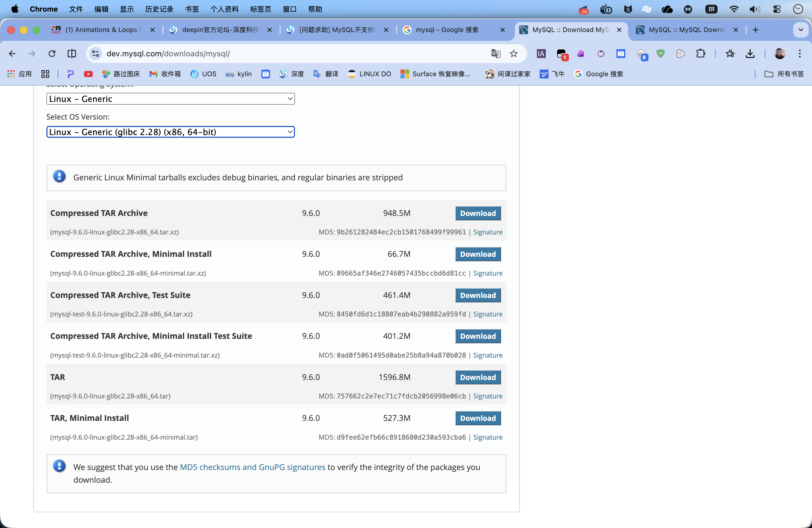The width and height of the screenshot is (812, 528).
Task: Click the reload page icon
Action: [52, 54]
